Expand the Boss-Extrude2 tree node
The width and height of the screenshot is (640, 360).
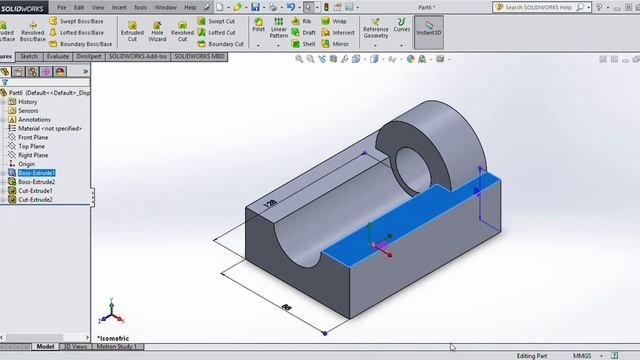[x=3, y=182]
